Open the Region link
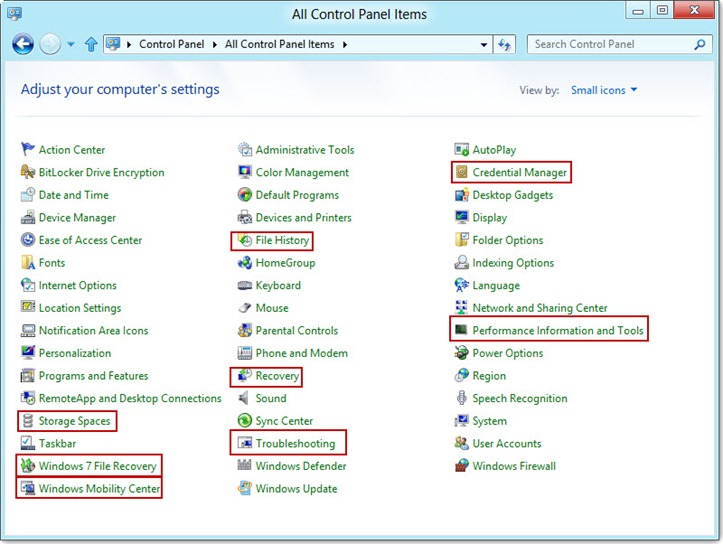723x544 pixels. point(489,376)
